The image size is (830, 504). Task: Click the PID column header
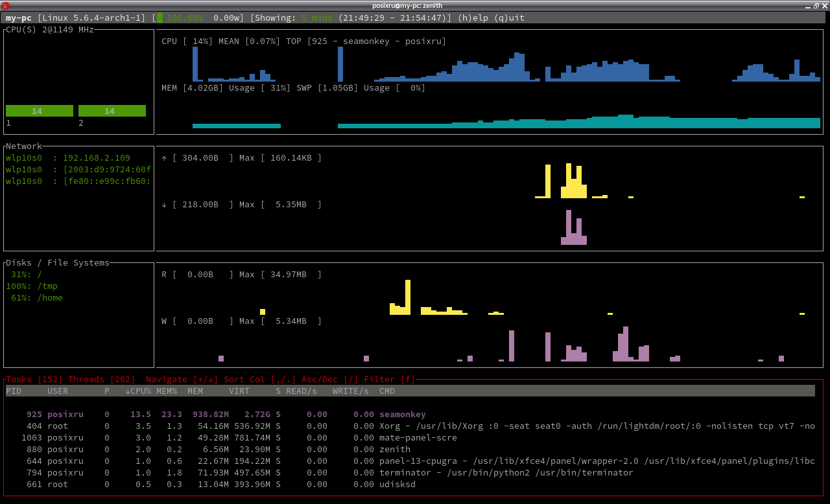[14, 391]
